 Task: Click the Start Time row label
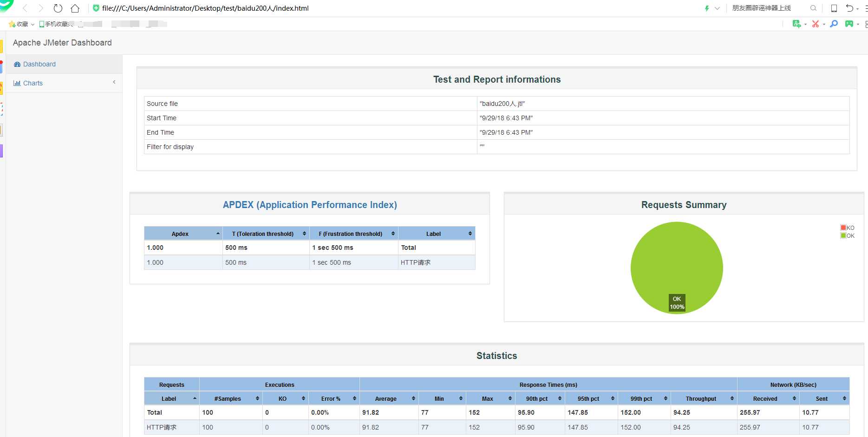pos(162,118)
